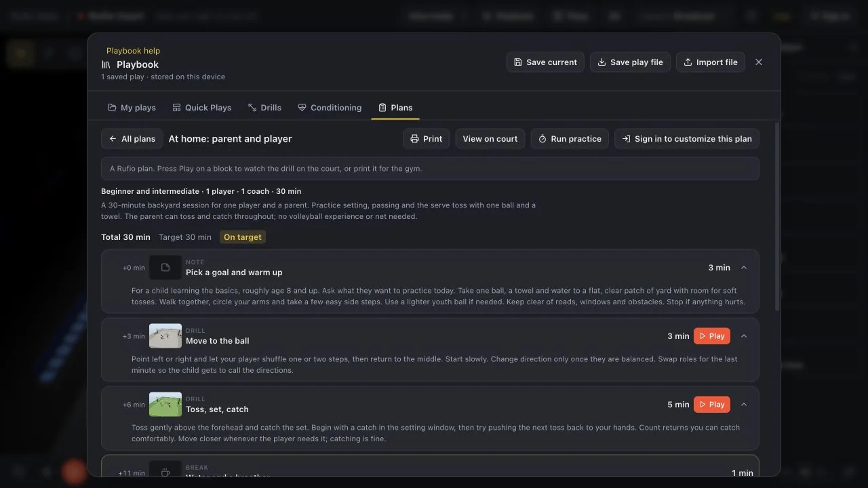Open the Quick Plays tab
This screenshot has height=488, width=868.
pyautogui.click(x=202, y=108)
